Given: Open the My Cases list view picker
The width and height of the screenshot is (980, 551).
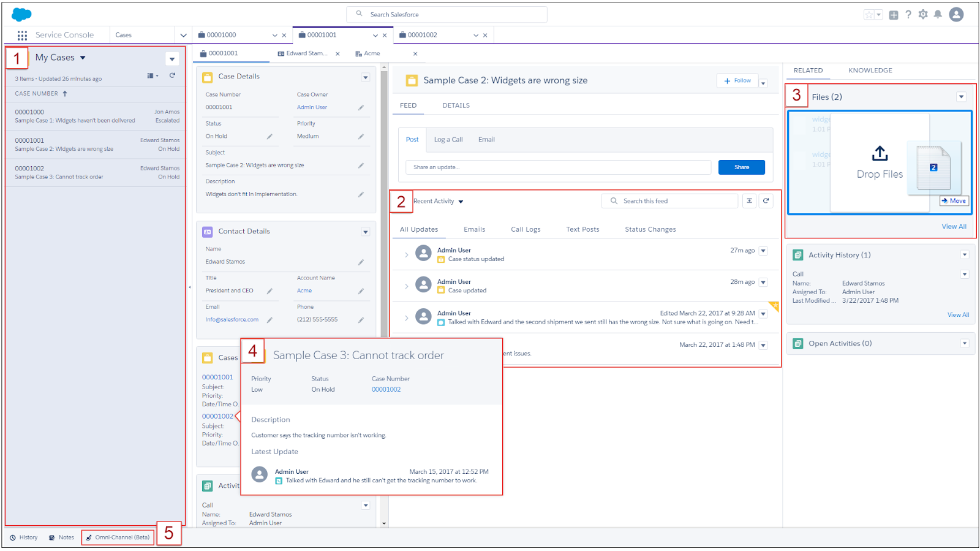Looking at the screenshot, I should click(x=83, y=58).
